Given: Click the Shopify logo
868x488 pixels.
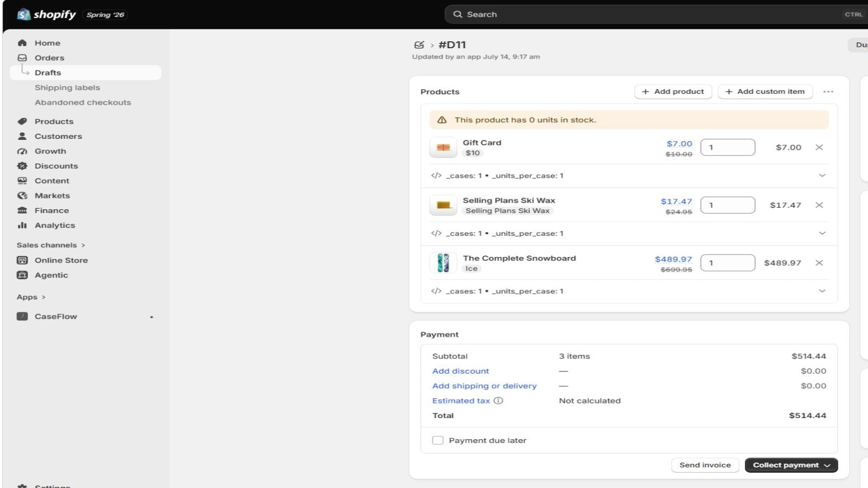Looking at the screenshot, I should pyautogui.click(x=46, y=15).
